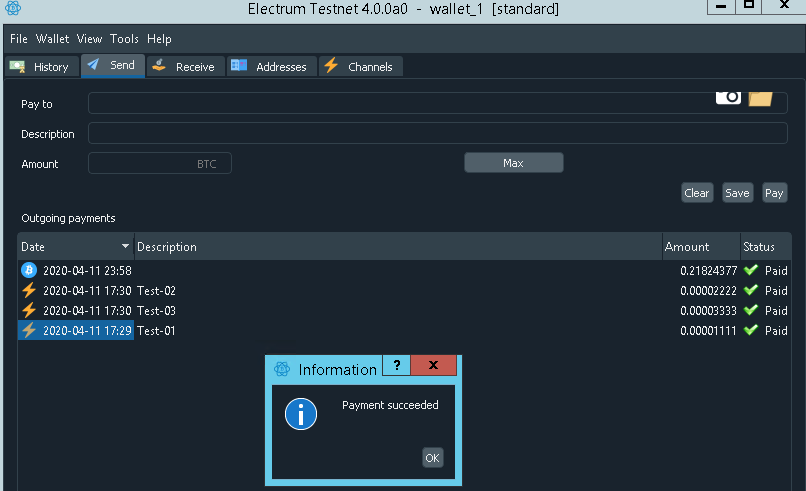
Task: Click the question mark help button in dialog
Action: [396, 365]
